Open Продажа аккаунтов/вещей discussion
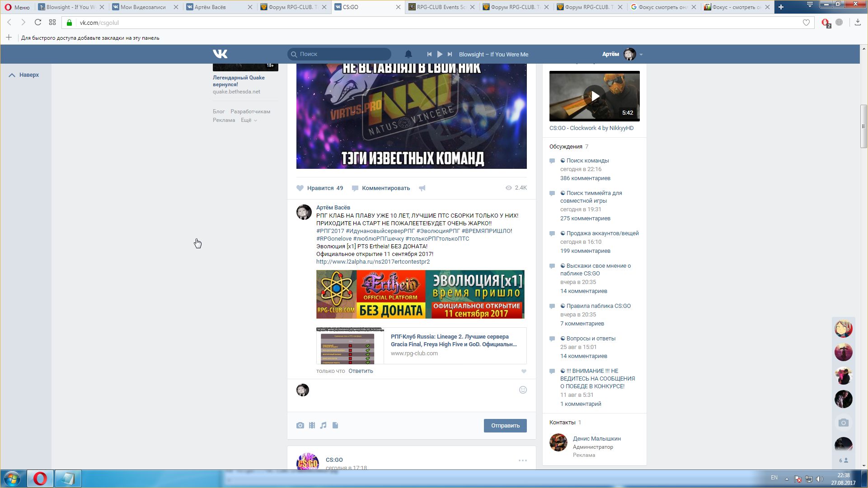Viewport: 868px width, 488px height. tap(602, 233)
